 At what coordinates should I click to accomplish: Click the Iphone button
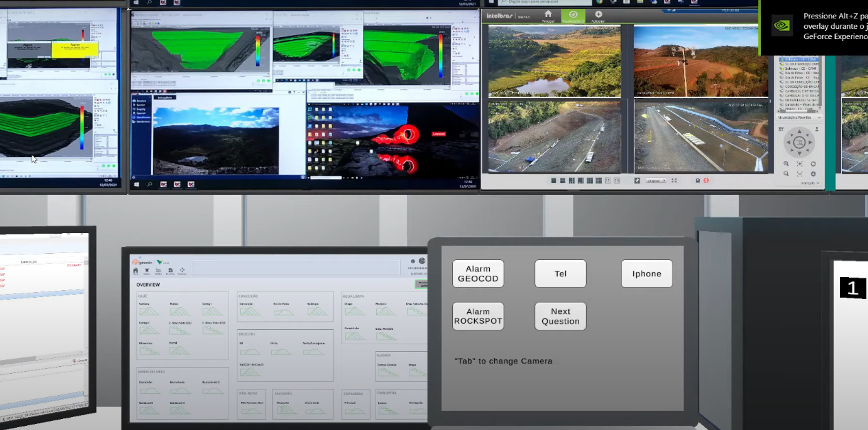click(647, 274)
